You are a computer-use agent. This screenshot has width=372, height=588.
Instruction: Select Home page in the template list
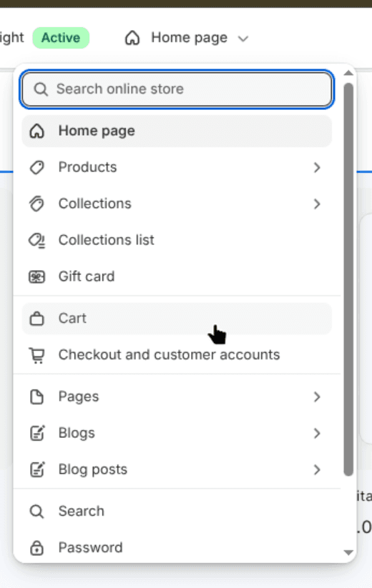pyautogui.click(x=177, y=131)
